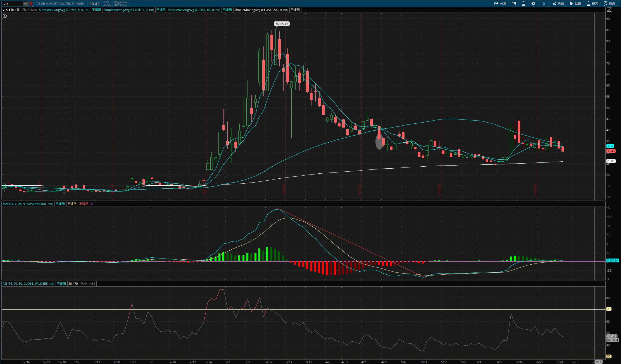
Task: Click the MACD (12, 26, 9, EXPONENTIAL, no) label
Action: coord(28,204)
